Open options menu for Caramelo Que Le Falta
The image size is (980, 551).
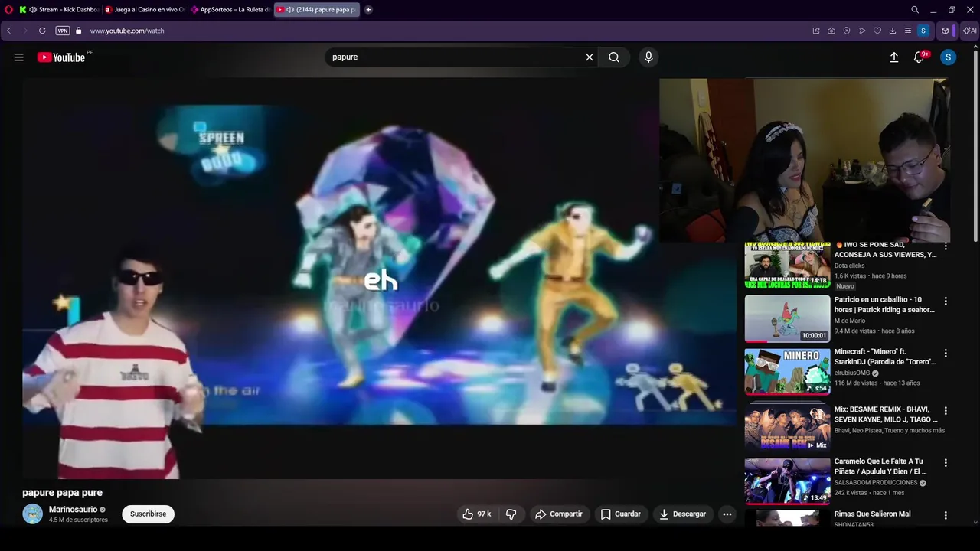(946, 462)
